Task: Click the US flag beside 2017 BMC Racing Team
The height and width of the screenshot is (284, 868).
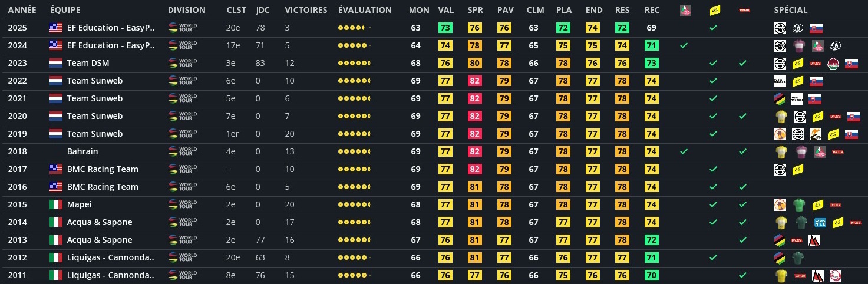Action: pos(56,169)
